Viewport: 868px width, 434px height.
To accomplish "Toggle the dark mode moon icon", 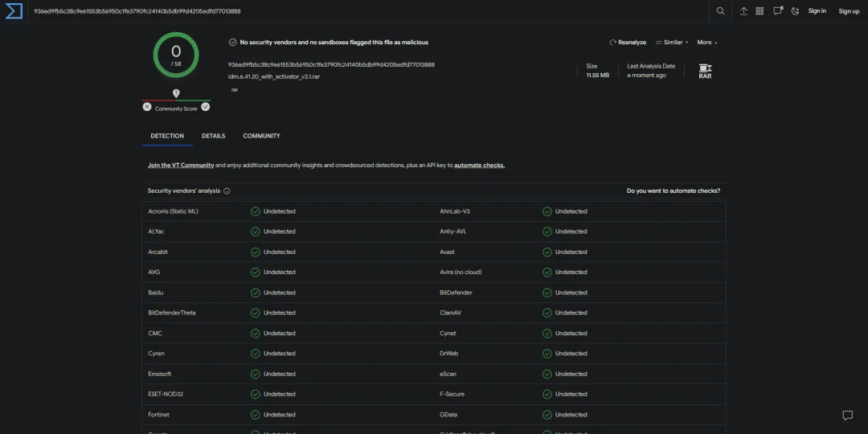I will (796, 11).
